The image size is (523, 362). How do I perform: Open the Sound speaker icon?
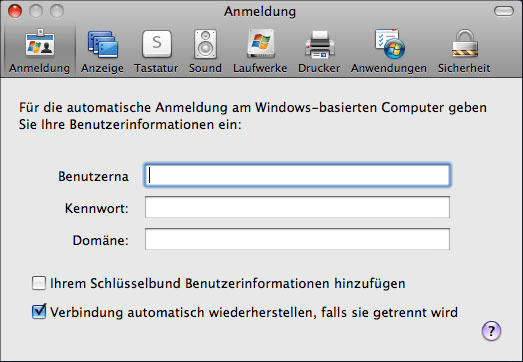pyautogui.click(x=205, y=44)
